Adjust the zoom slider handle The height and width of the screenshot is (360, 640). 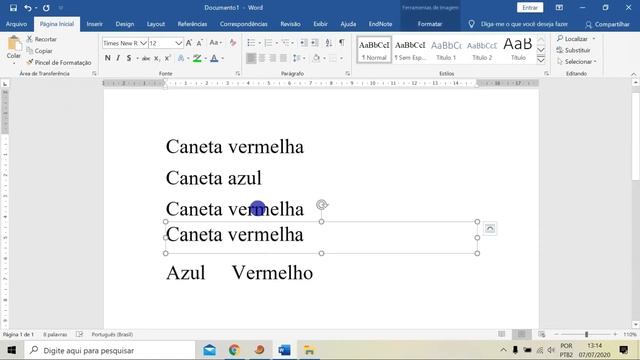tap(587, 334)
